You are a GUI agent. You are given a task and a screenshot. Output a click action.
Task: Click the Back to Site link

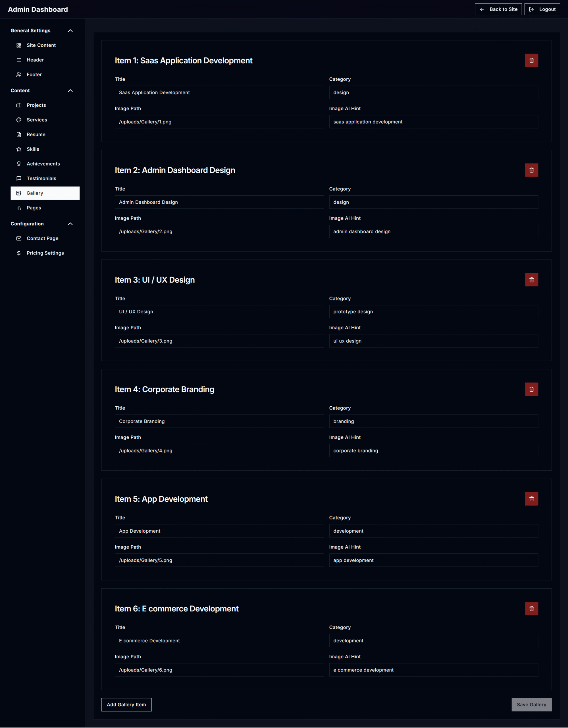click(498, 9)
